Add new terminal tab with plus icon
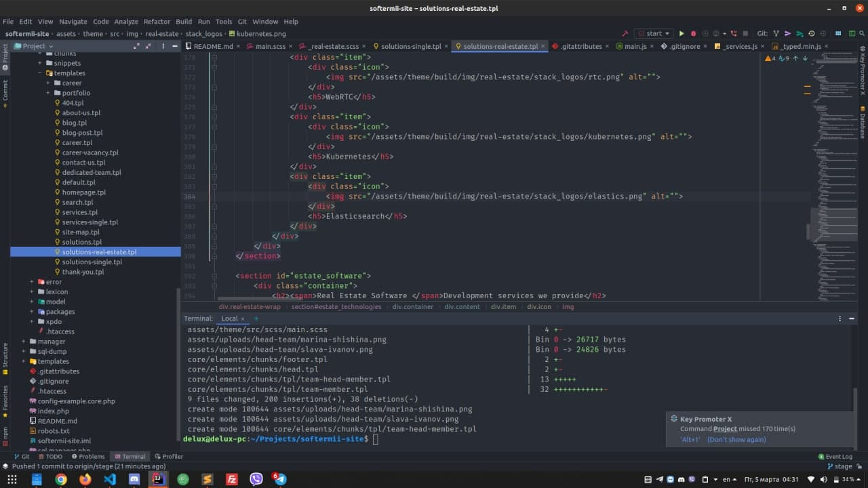The width and height of the screenshot is (868, 488). [256, 319]
